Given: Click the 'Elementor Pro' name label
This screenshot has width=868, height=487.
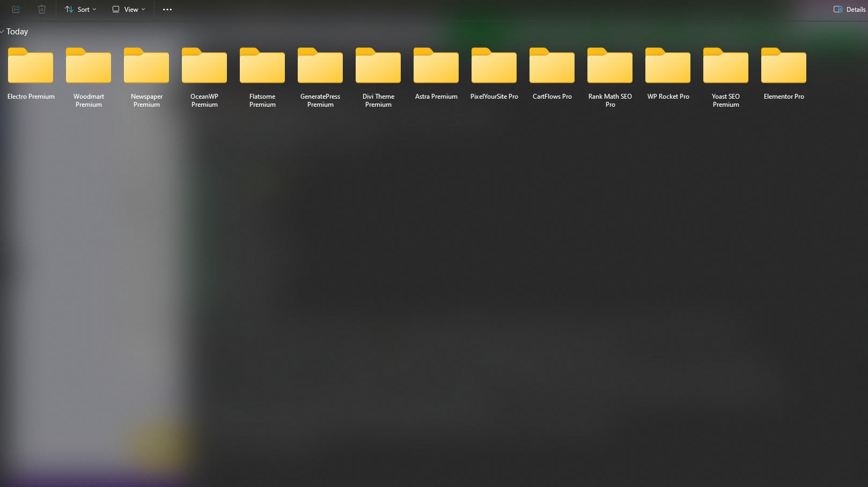Looking at the screenshot, I should coord(784,97).
